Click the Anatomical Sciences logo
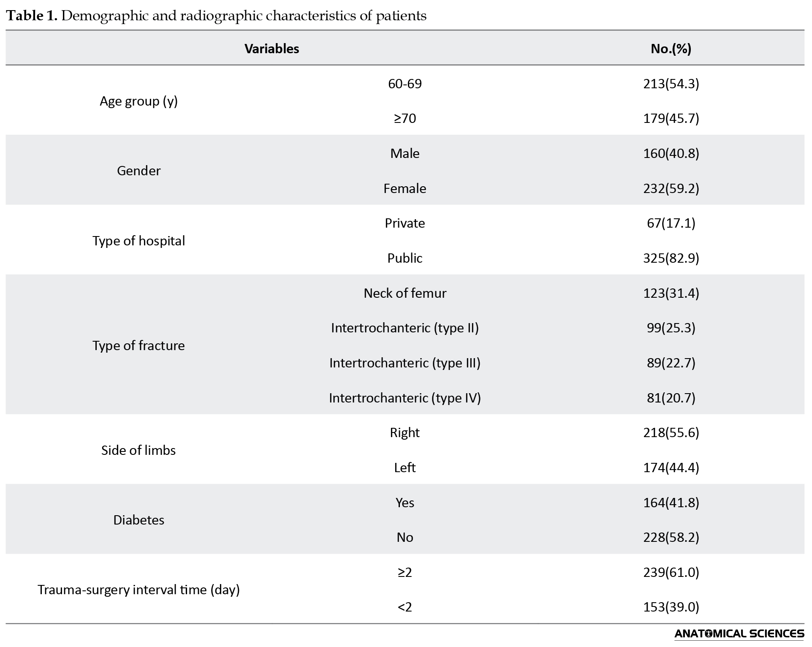 [x=739, y=634]
